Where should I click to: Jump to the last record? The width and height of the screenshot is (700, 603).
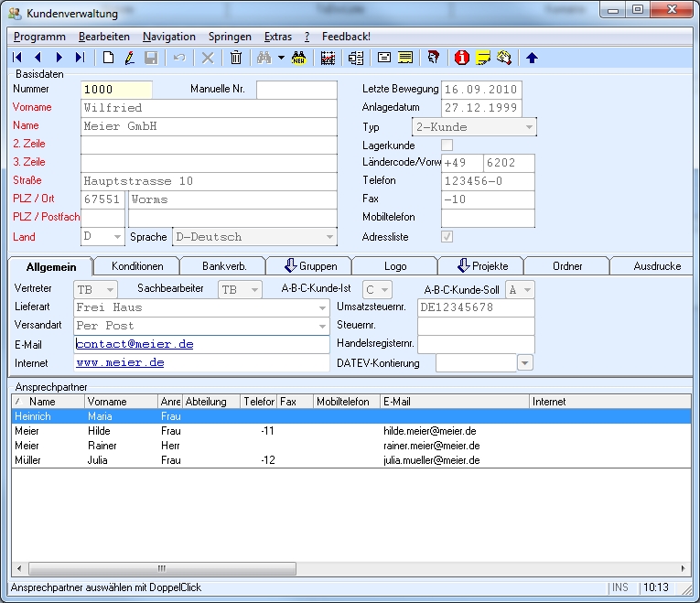pos(81,58)
